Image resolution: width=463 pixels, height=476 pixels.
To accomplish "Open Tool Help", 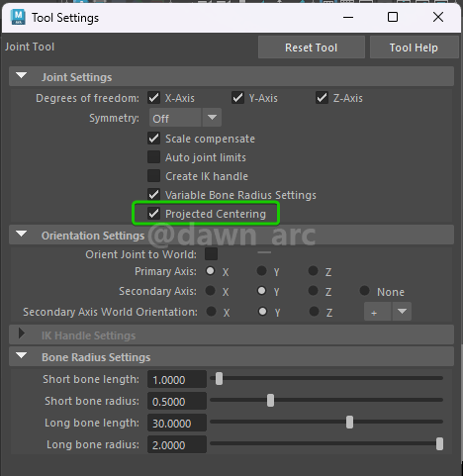I will coord(414,48).
